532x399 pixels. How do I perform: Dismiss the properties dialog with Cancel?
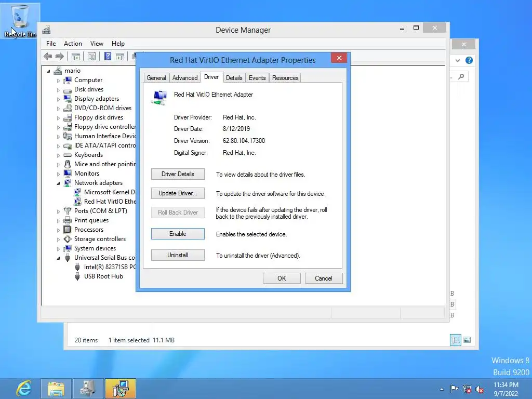(x=324, y=278)
